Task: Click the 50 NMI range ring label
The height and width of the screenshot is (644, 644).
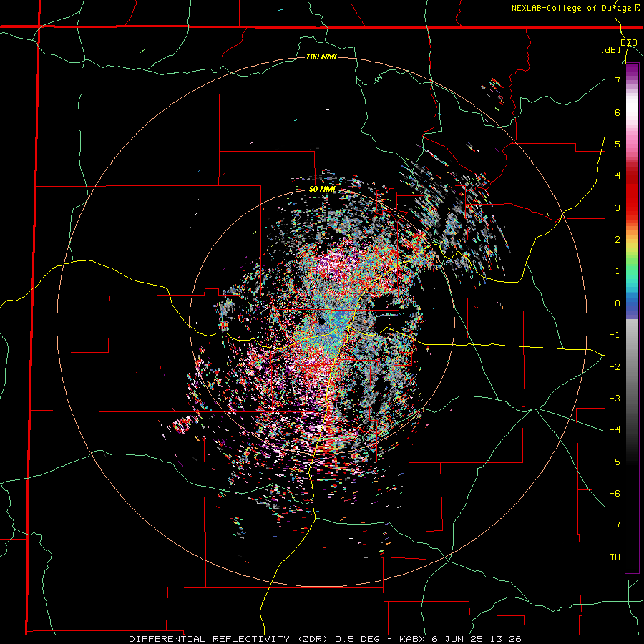Action: click(322, 190)
